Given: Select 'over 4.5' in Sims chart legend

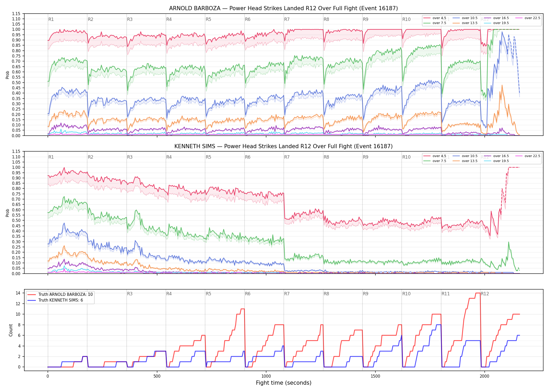Looking at the screenshot, I should click(435, 156).
